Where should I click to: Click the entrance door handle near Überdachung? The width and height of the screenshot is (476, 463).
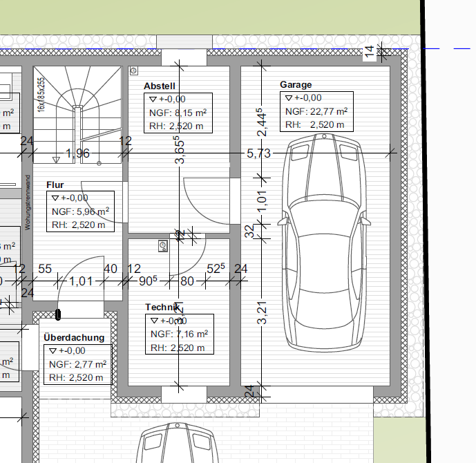tap(58, 314)
